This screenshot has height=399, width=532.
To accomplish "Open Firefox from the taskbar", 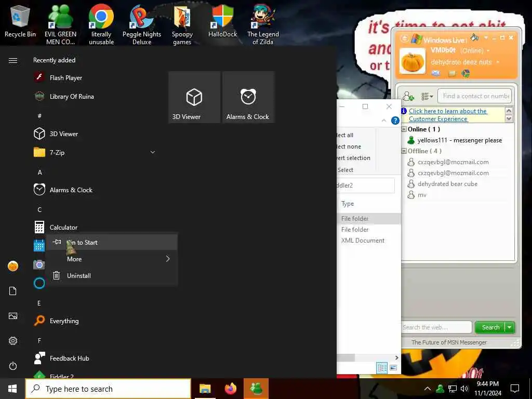I will [x=231, y=389].
